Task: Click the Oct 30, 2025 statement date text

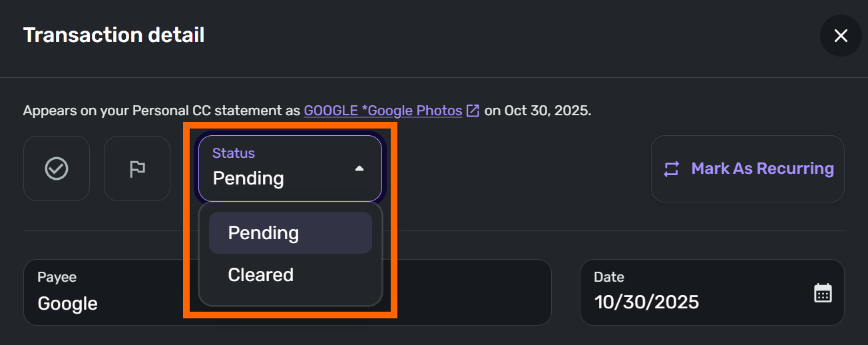Action: 546,111
